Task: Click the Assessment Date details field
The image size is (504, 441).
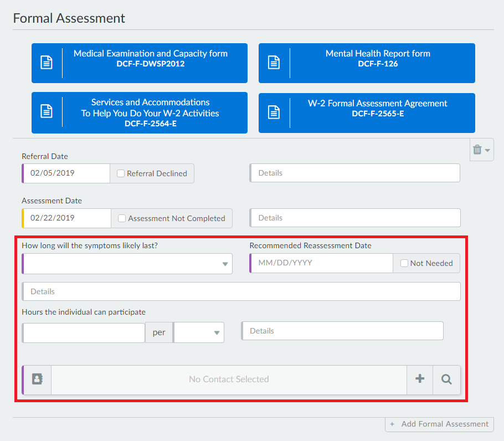Action: (355, 218)
